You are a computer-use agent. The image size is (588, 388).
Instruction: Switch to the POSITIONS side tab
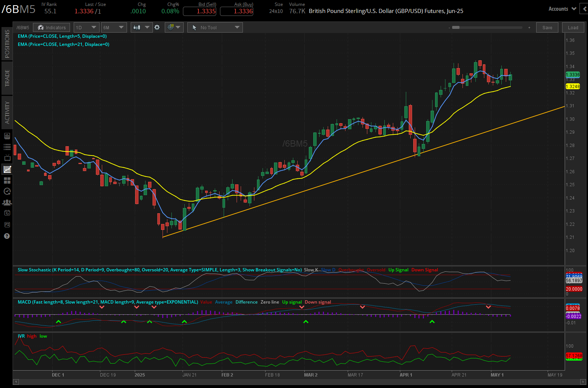pos(7,44)
